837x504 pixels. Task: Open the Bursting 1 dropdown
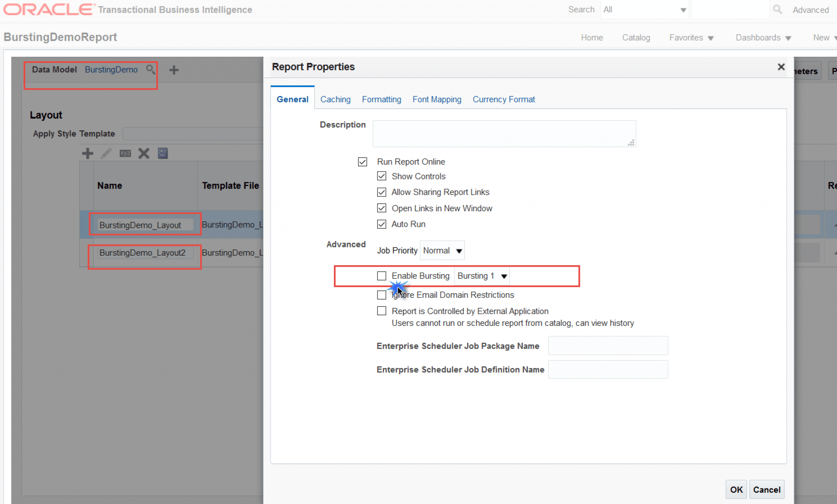[481, 276]
